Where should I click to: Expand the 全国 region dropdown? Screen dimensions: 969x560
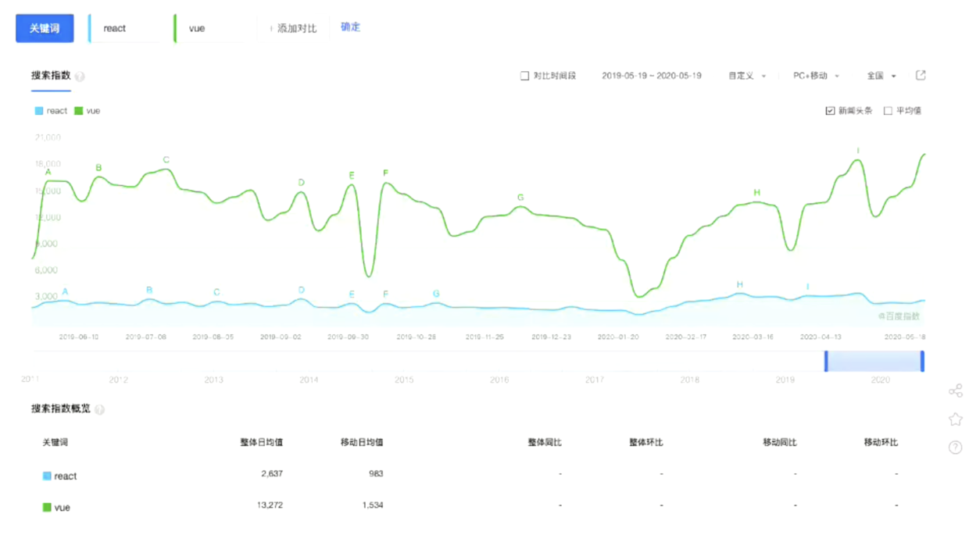881,76
